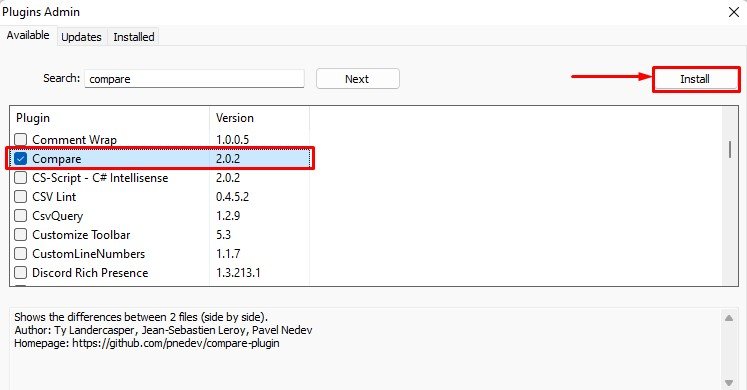The height and width of the screenshot is (390, 747).
Task: Click the Install button
Action: point(695,79)
